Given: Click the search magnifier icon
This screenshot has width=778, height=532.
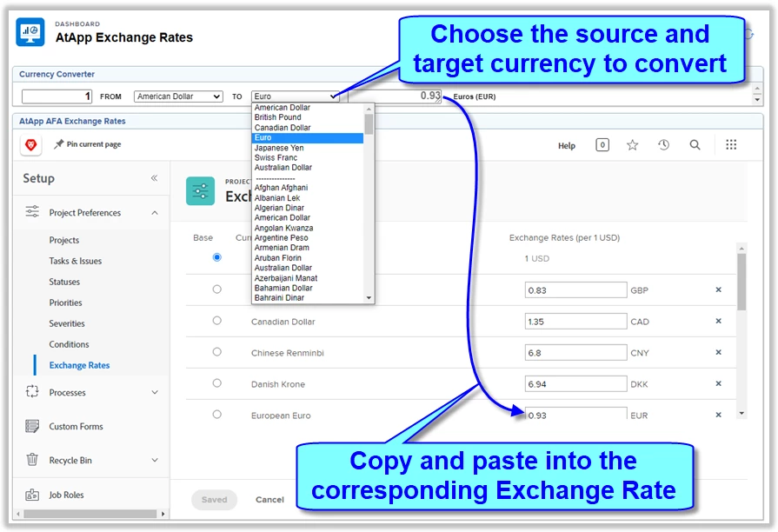Looking at the screenshot, I should click(x=695, y=145).
